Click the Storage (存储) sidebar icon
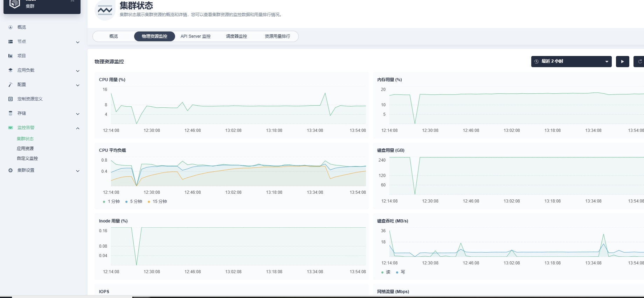 point(11,113)
